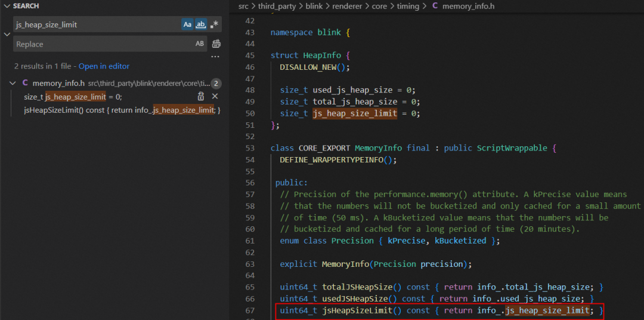
Task: Click into the Replace input field
Action: pyautogui.click(x=104, y=44)
